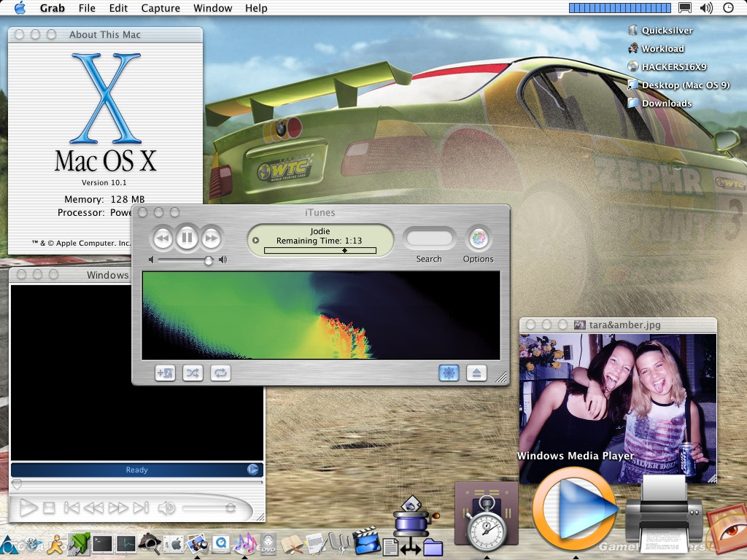This screenshot has width=747, height=560.
Task: Click the iTunes visualizer display area
Action: (x=321, y=315)
